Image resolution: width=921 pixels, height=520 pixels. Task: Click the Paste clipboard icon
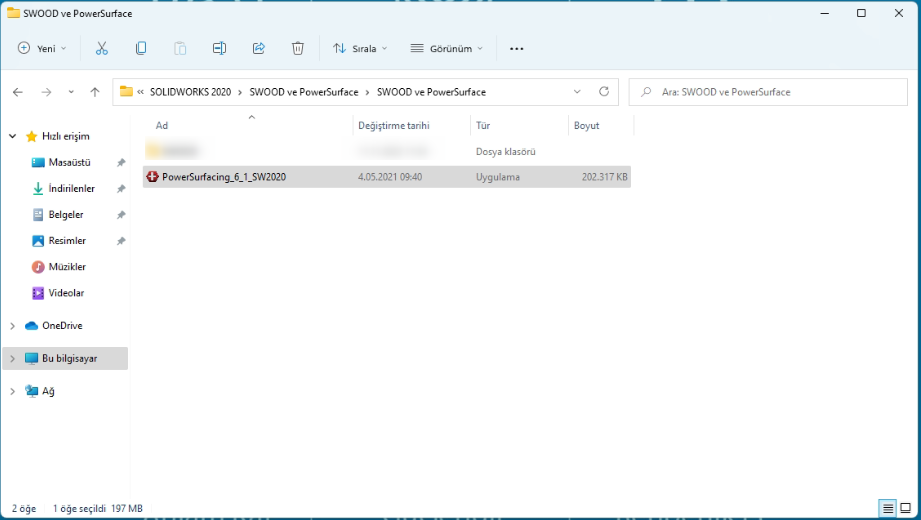180,48
